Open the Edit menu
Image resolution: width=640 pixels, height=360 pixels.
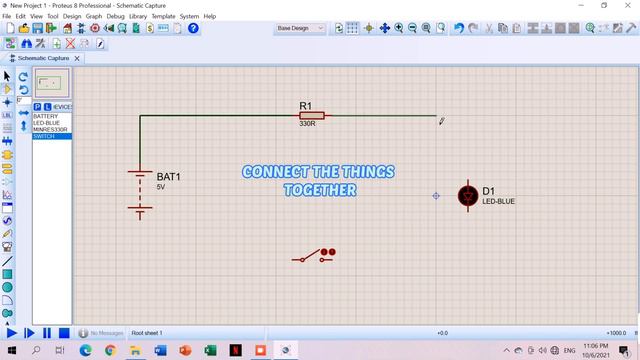[20, 16]
